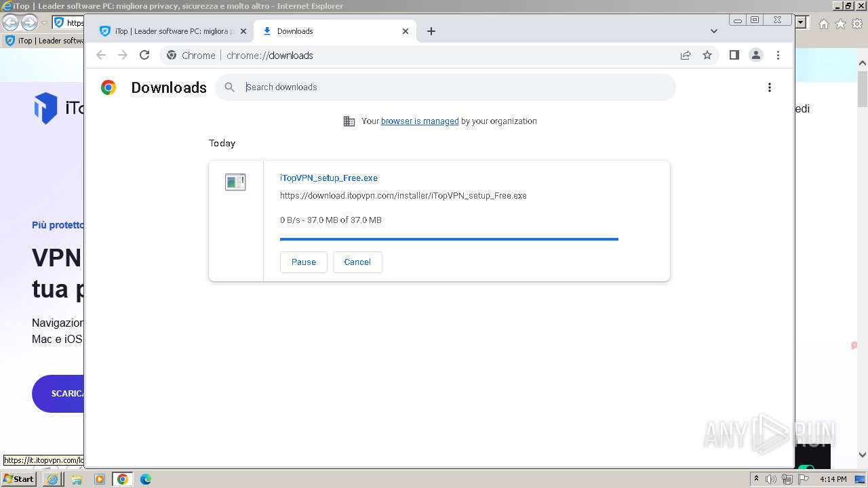Image resolution: width=868 pixels, height=488 pixels.
Task: Cancel the iTopVPN download
Action: coord(357,262)
